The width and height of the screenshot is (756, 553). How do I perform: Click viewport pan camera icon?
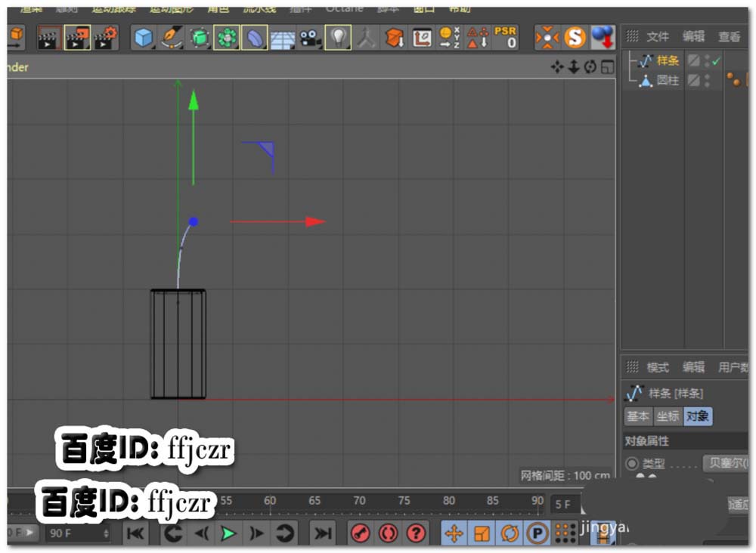point(557,67)
